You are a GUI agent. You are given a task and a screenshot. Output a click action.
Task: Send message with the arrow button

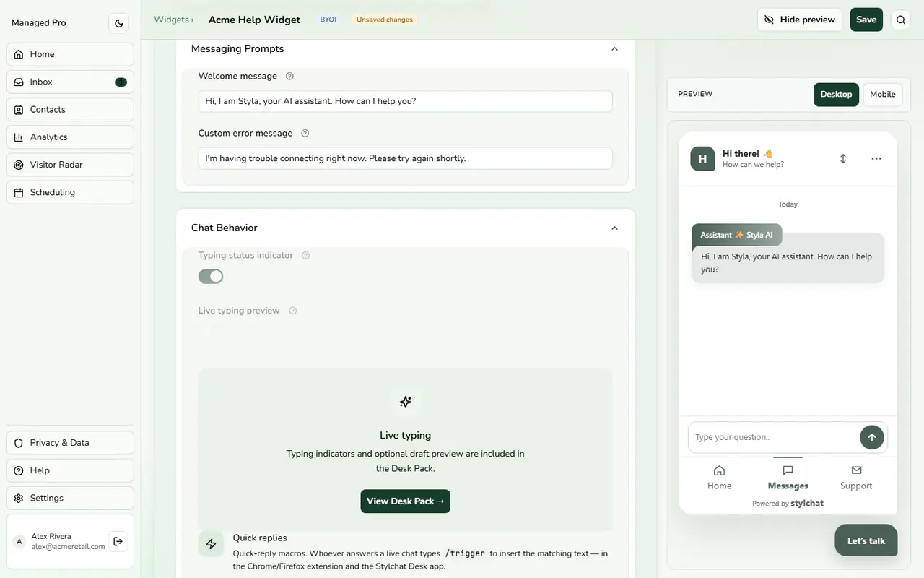(872, 437)
